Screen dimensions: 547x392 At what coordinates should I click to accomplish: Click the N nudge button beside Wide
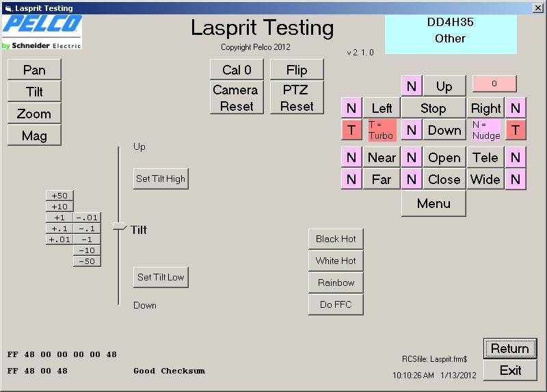[516, 179]
